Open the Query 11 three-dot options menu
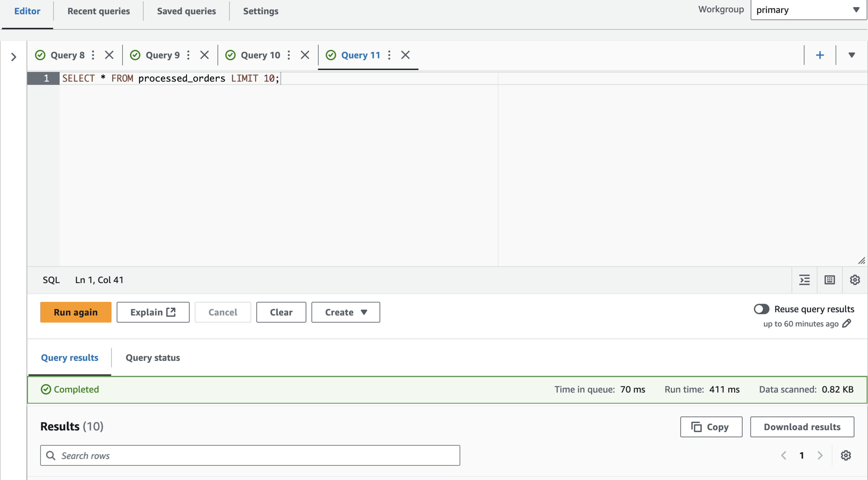The width and height of the screenshot is (868, 480). coord(389,55)
